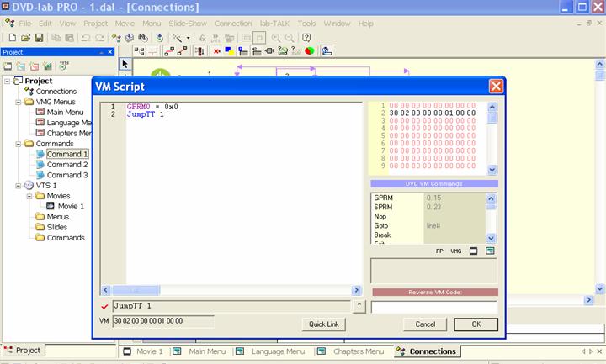Select the Project tab at bottom left
The image size is (606, 364).
click(23, 350)
